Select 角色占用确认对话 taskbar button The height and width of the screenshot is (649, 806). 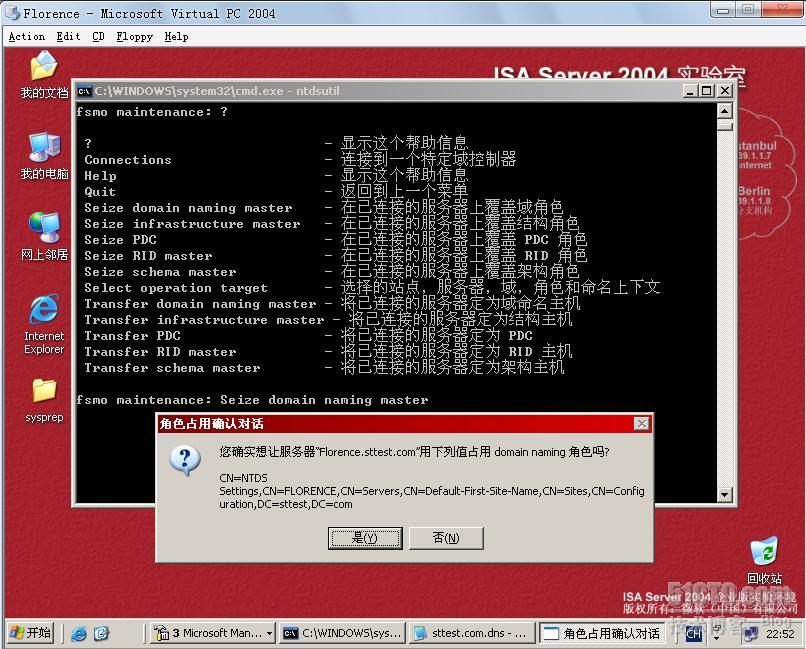click(x=601, y=633)
